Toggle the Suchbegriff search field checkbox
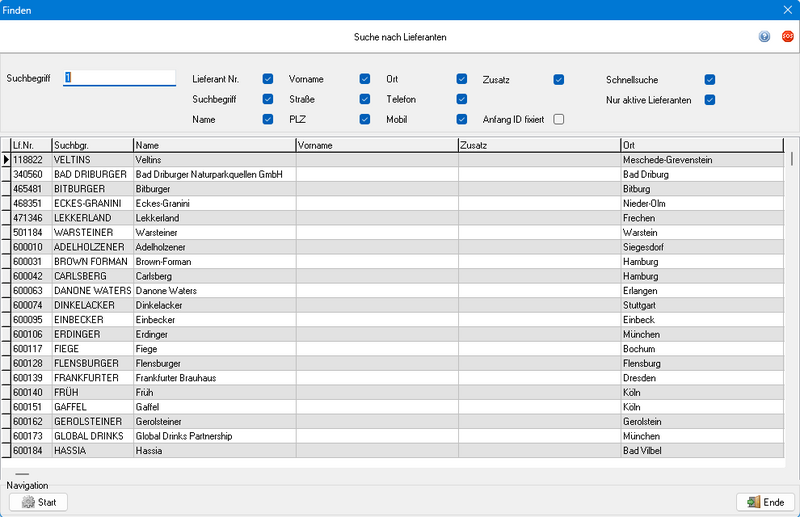 click(x=268, y=99)
